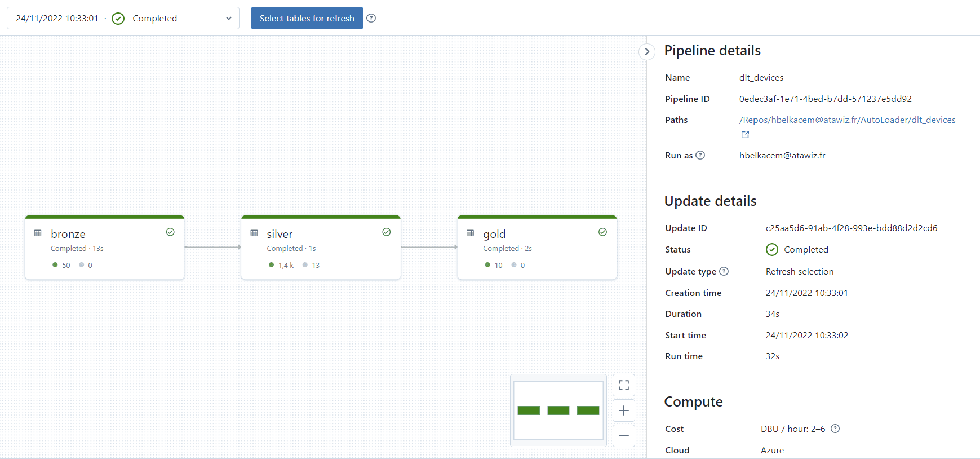This screenshot has height=459, width=980.
Task: Click the bronze table icon
Action: click(38, 233)
